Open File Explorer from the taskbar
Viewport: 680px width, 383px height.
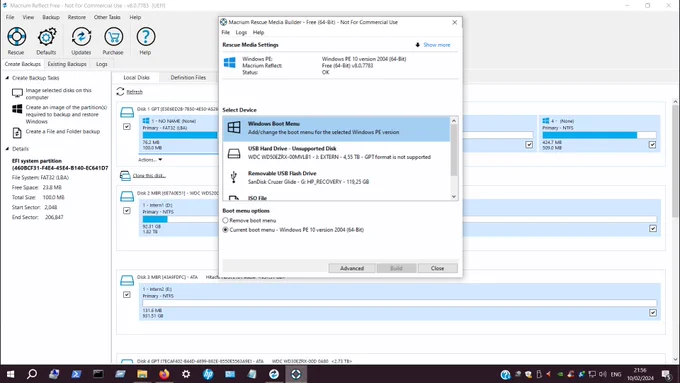tap(142, 374)
